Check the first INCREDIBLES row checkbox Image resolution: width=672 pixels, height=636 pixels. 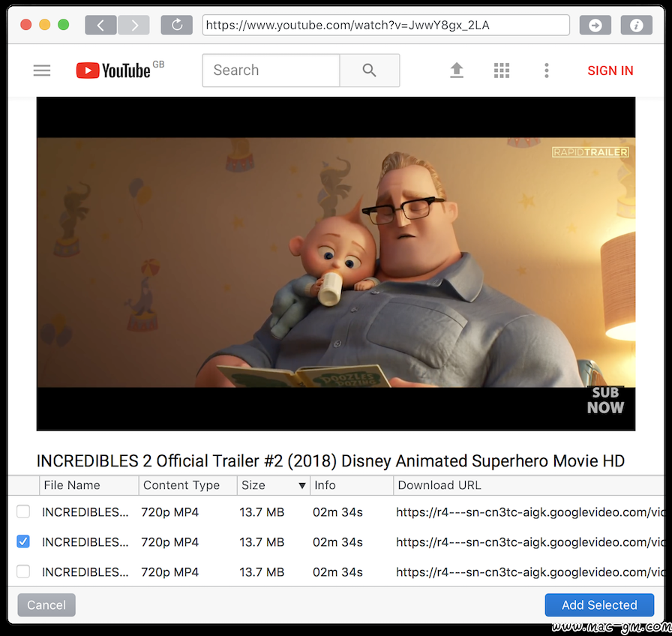click(23, 511)
